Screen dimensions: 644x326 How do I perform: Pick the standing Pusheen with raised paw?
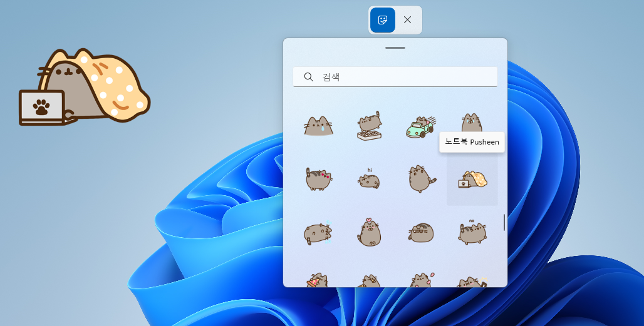point(422,179)
